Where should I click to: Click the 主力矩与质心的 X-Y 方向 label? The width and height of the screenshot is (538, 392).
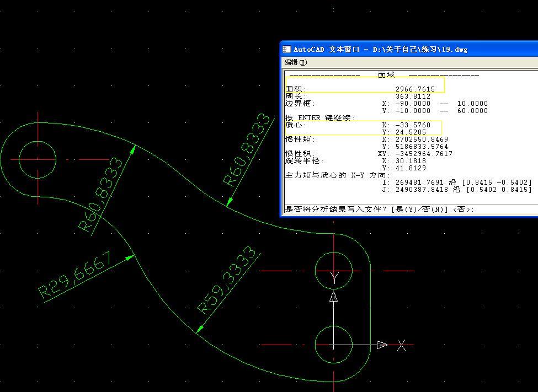click(337, 175)
